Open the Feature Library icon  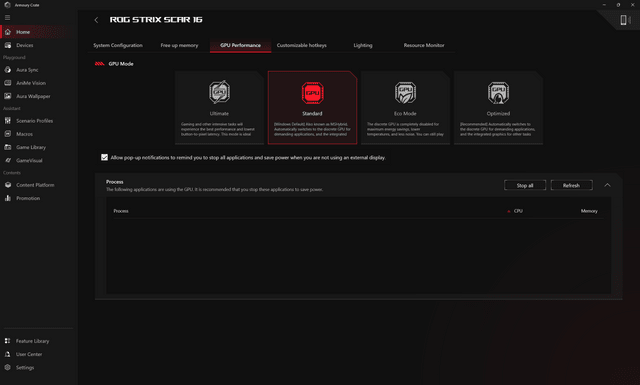pos(8,341)
